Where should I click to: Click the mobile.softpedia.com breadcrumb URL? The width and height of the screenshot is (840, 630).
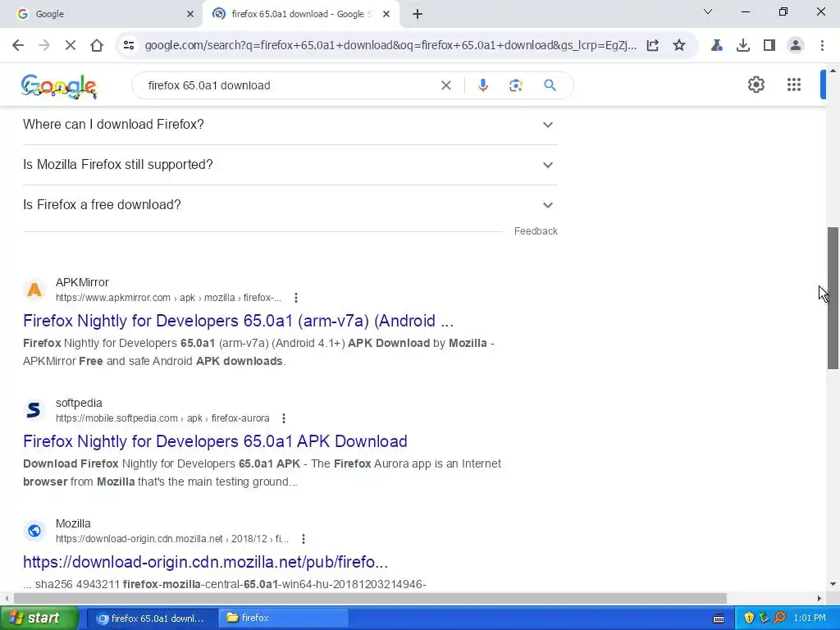[x=162, y=418]
